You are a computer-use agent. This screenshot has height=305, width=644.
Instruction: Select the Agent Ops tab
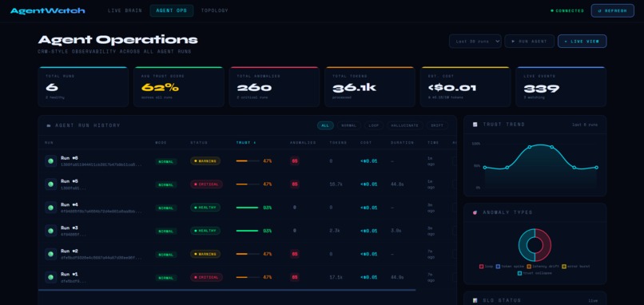(172, 10)
